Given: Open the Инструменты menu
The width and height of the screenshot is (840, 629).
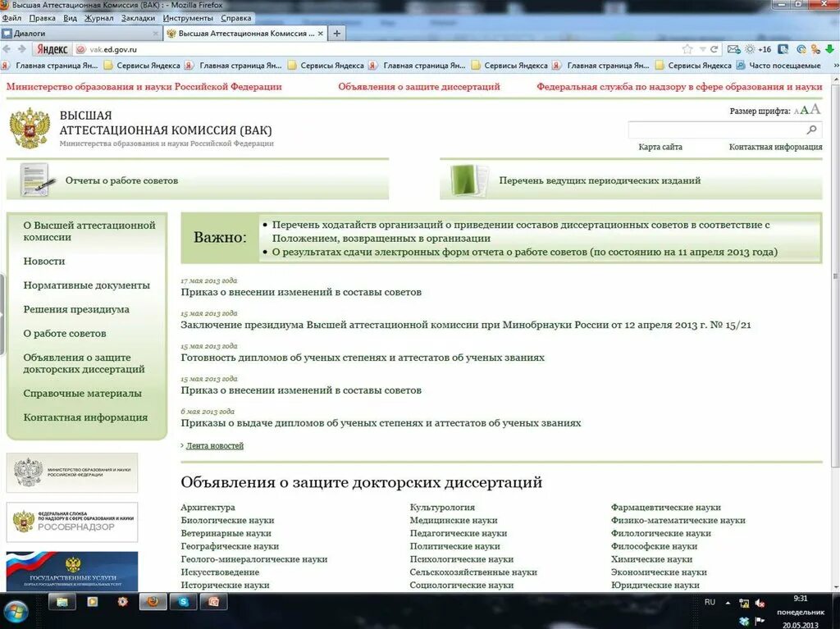Looking at the screenshot, I should (188, 18).
